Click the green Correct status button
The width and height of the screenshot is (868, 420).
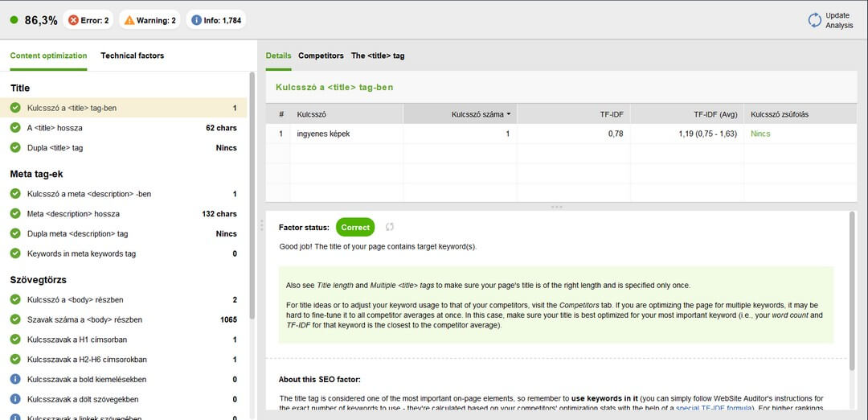coord(355,228)
